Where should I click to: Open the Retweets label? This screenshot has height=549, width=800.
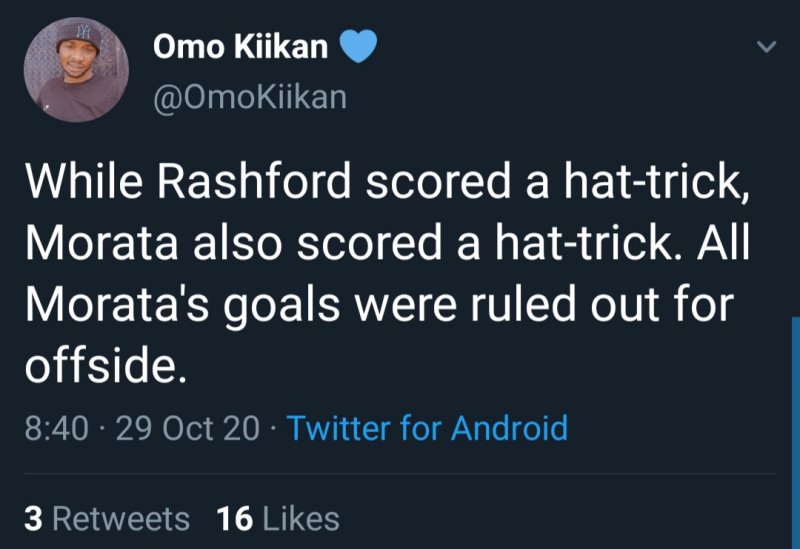click(x=120, y=519)
